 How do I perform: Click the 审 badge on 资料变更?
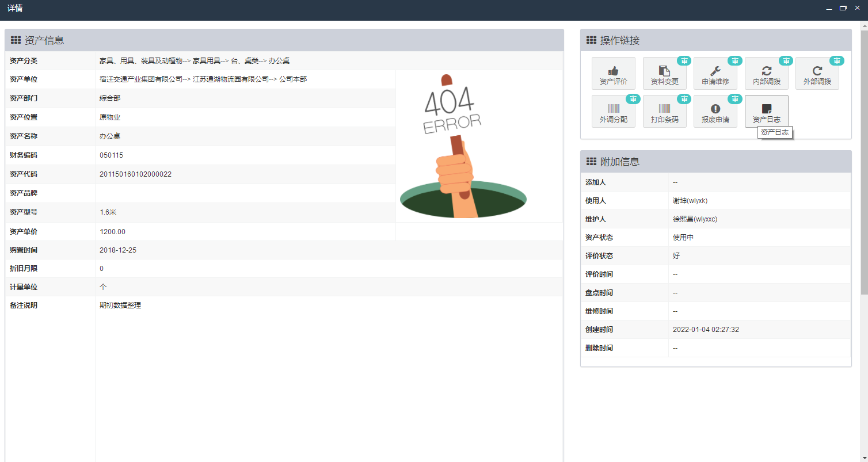click(684, 61)
